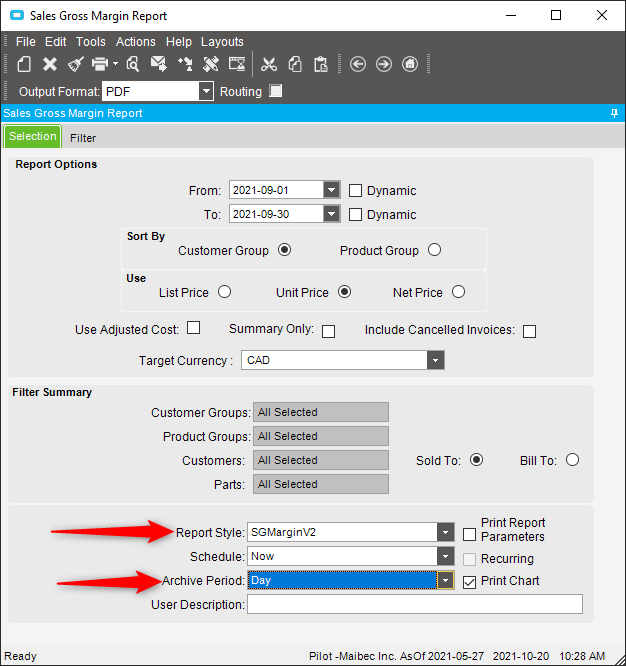Click the pin icon on panel header
This screenshot has width=626, height=666.
(614, 113)
